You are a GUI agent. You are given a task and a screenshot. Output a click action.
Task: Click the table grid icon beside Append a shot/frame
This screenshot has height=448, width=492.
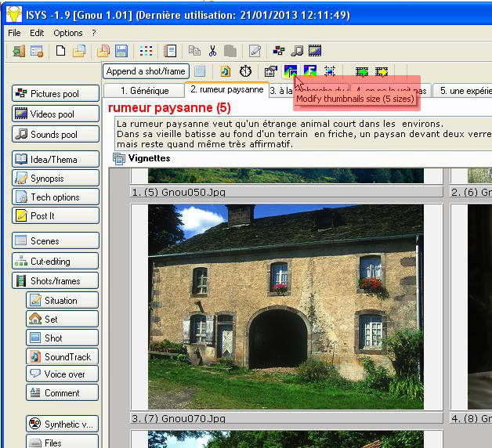200,71
